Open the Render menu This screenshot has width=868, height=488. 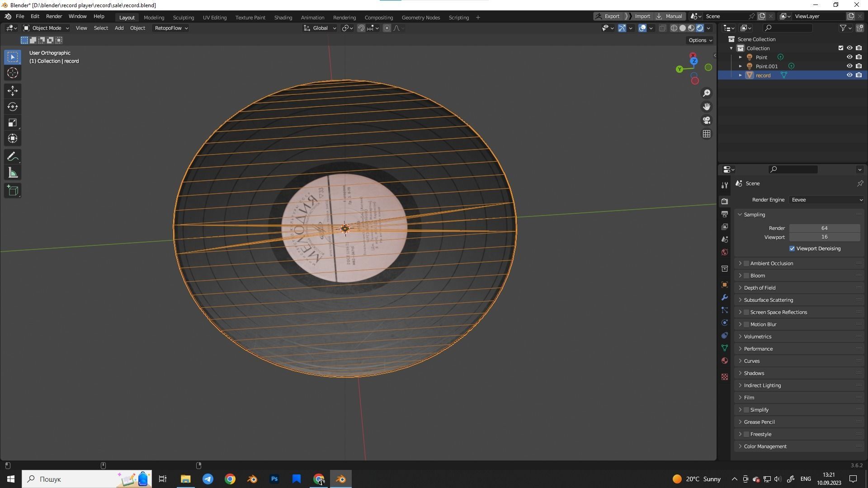click(54, 16)
